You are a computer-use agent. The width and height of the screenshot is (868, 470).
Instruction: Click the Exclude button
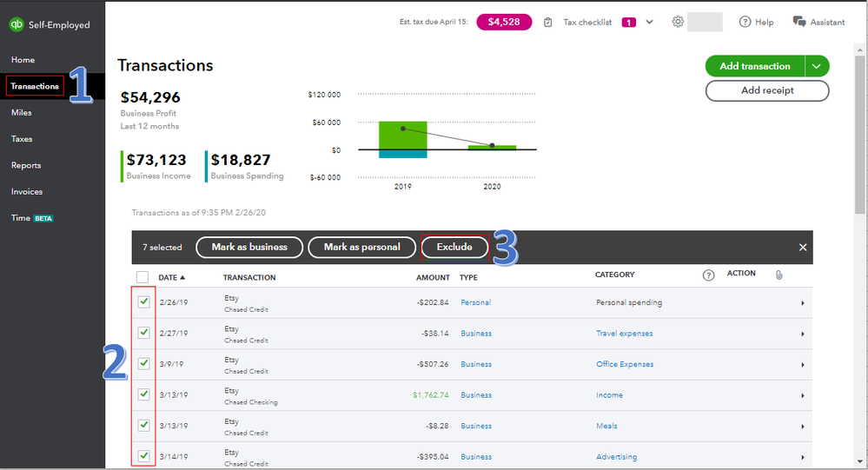(x=454, y=247)
